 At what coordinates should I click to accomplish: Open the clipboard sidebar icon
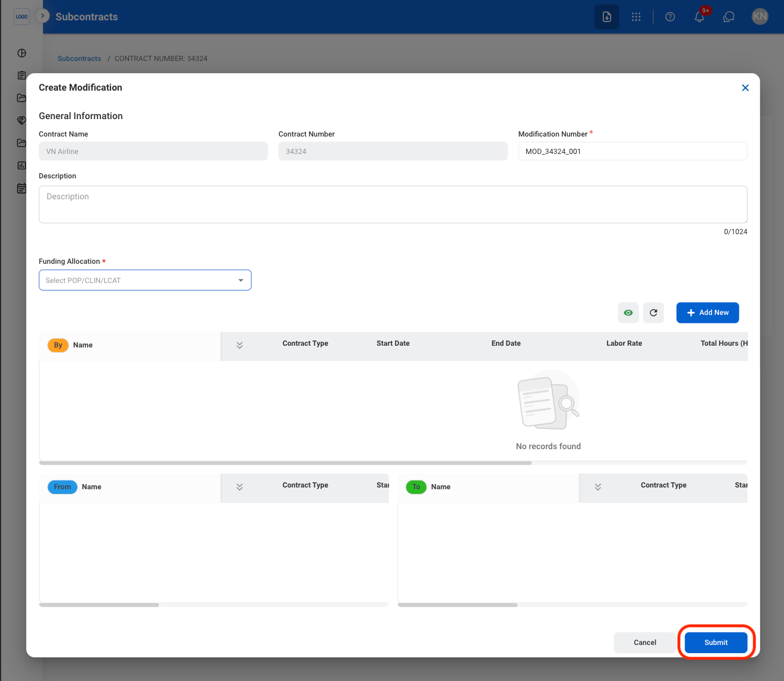point(21,76)
